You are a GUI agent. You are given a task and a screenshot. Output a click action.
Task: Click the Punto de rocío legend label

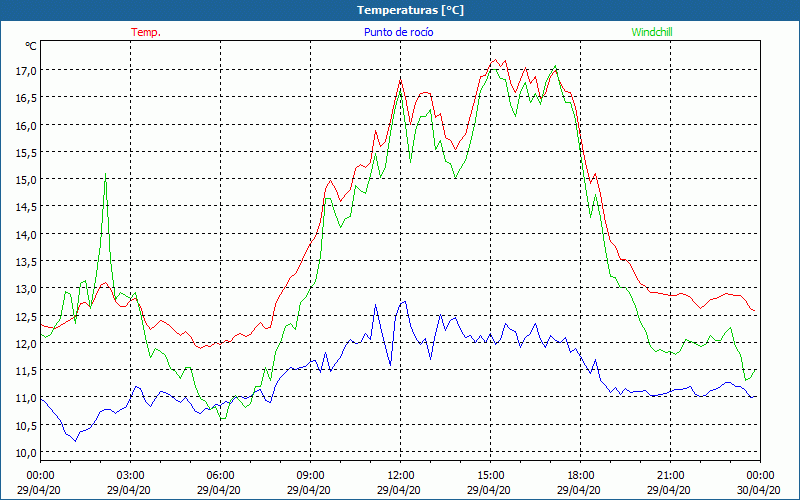click(x=398, y=32)
